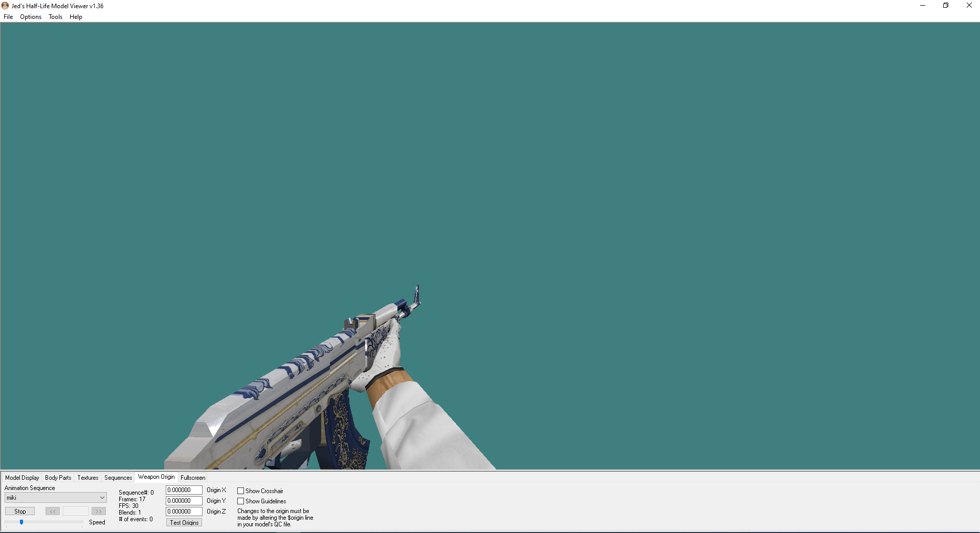Open the Tools menu

55,17
